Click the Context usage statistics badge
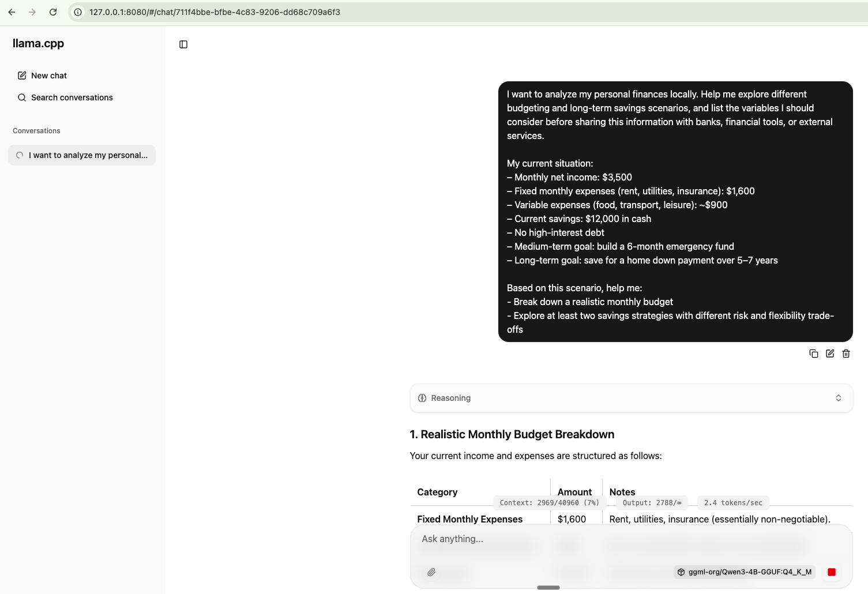 (549, 503)
